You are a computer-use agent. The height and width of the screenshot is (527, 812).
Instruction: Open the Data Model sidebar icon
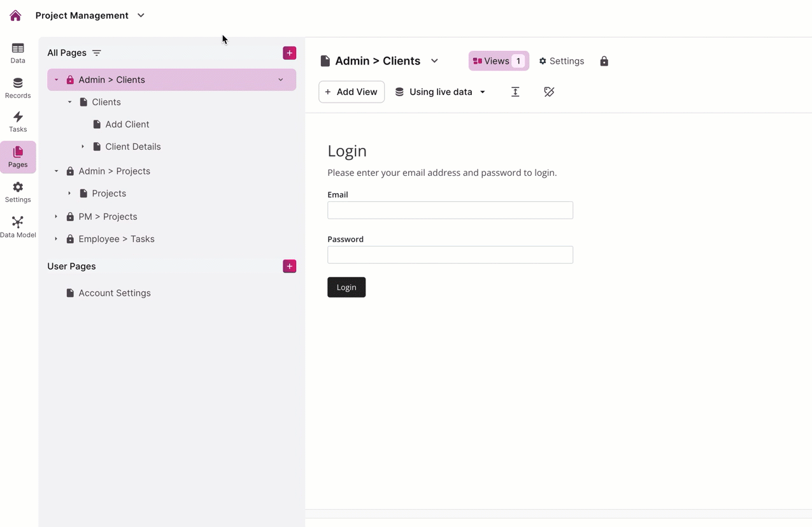pos(18,227)
